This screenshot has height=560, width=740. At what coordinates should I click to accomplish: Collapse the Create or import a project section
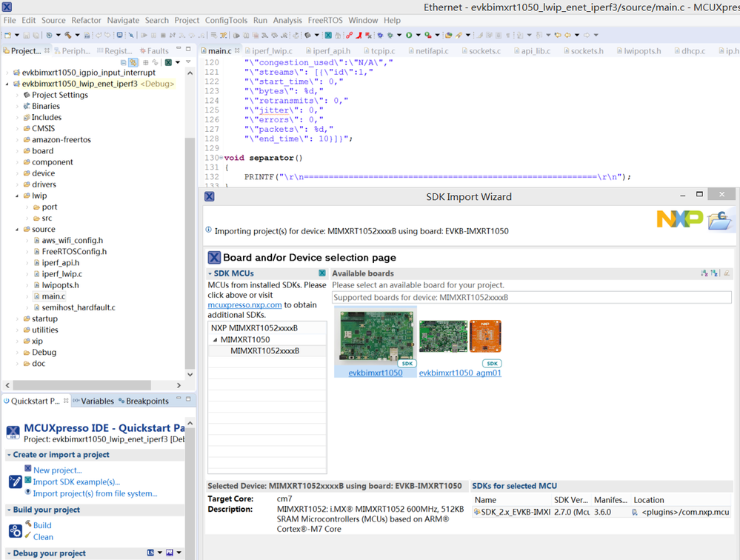tap(9, 455)
